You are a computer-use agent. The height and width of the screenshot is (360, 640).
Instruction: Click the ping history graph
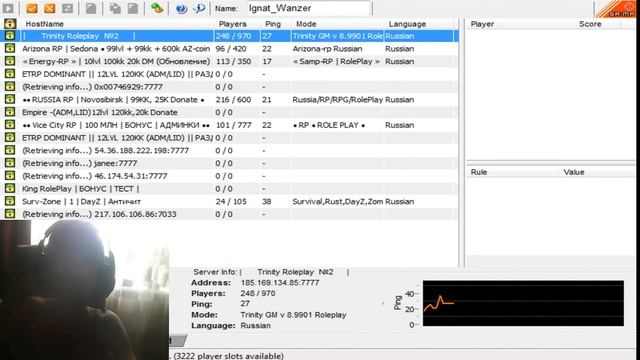523,303
